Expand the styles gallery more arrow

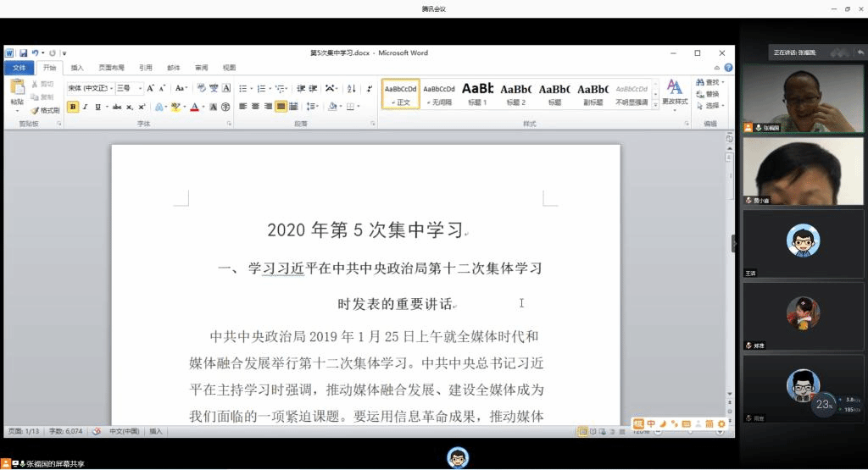pos(654,103)
